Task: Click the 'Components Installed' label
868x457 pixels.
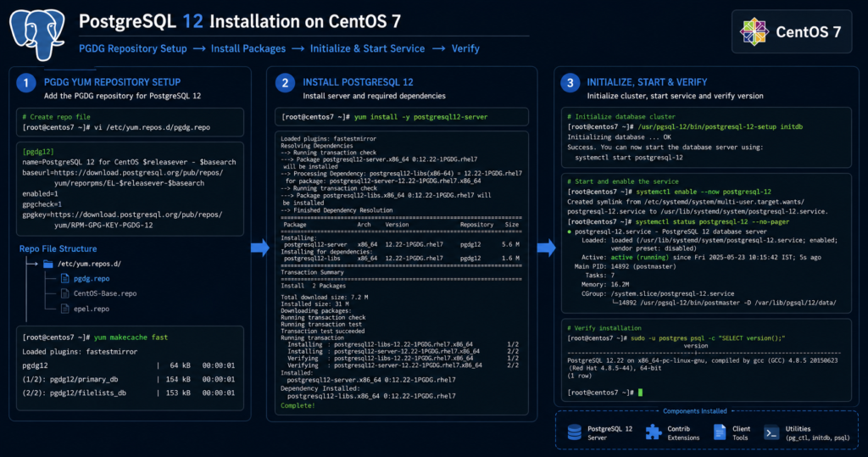Action: 695,411
